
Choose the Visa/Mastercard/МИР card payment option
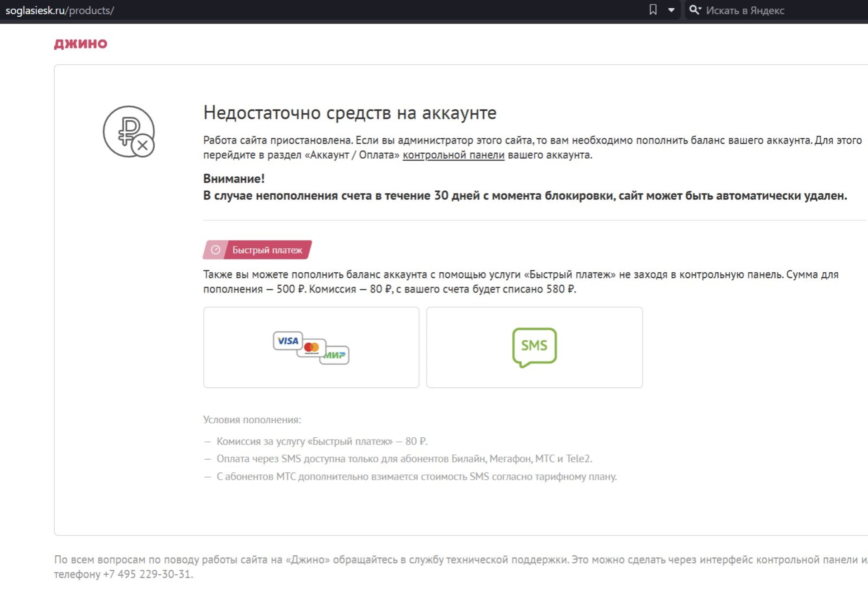[311, 347]
